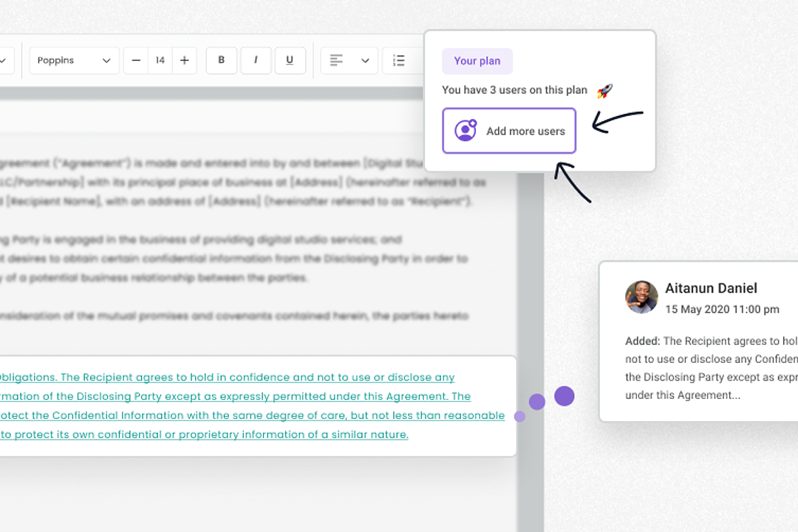The image size is (798, 532).
Task: Toggle italic formatting
Action: pos(256,61)
